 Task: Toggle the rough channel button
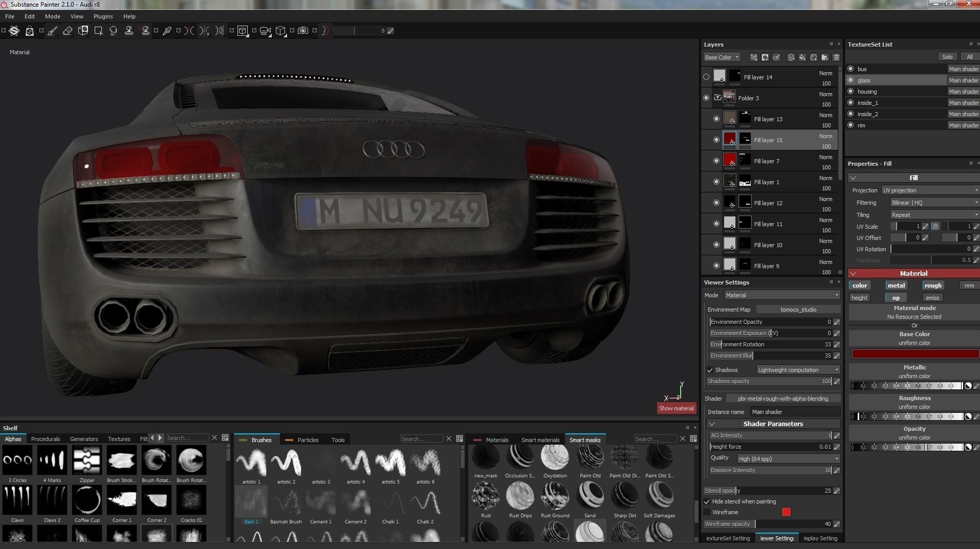(x=933, y=286)
